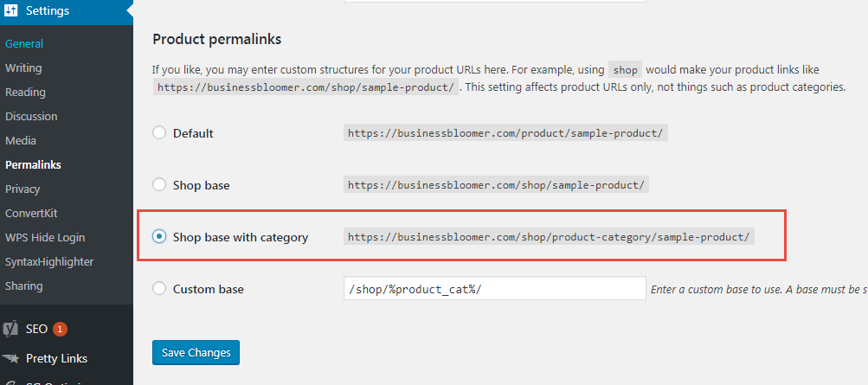
Task: Choose the Custom base radio button
Action: (159, 289)
